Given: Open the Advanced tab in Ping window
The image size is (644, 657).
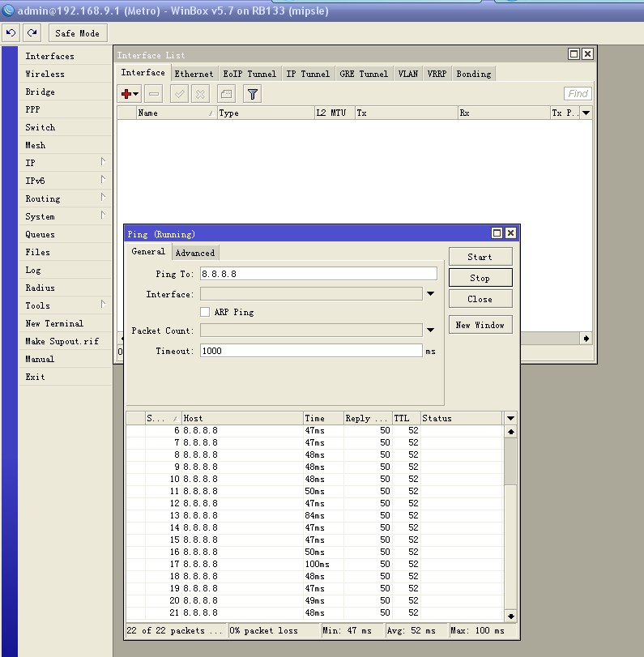Looking at the screenshot, I should (195, 253).
